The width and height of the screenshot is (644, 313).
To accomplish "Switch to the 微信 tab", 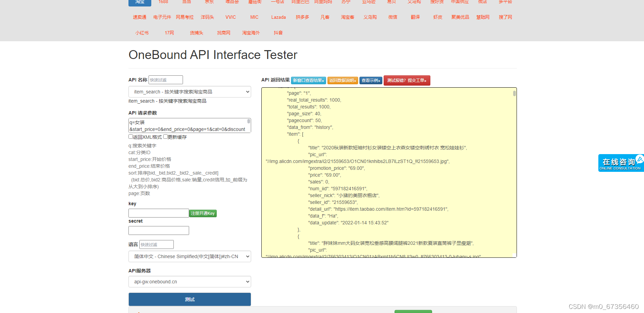I will pyautogui.click(x=393, y=17).
